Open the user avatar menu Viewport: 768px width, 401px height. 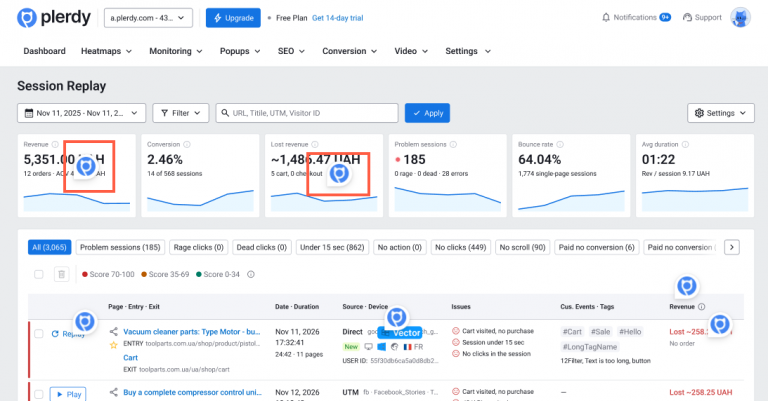click(740, 18)
